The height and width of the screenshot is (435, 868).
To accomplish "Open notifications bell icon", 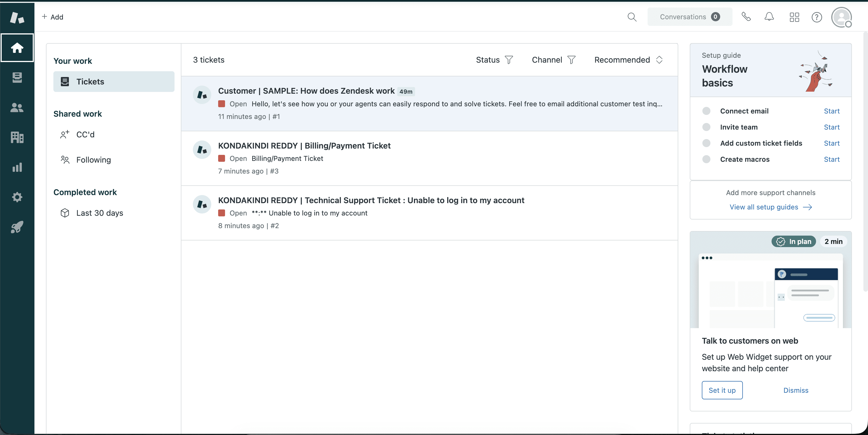I will pyautogui.click(x=769, y=17).
